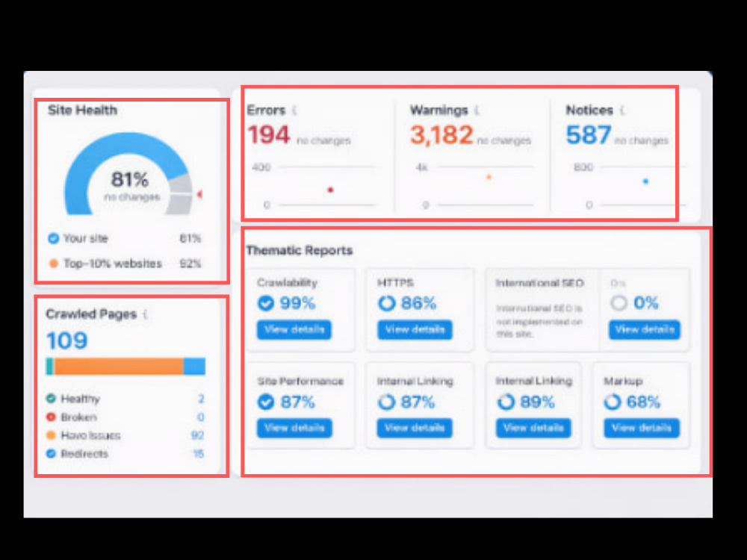Click the 109 crawled pages number
The image size is (747, 560).
[x=67, y=340]
